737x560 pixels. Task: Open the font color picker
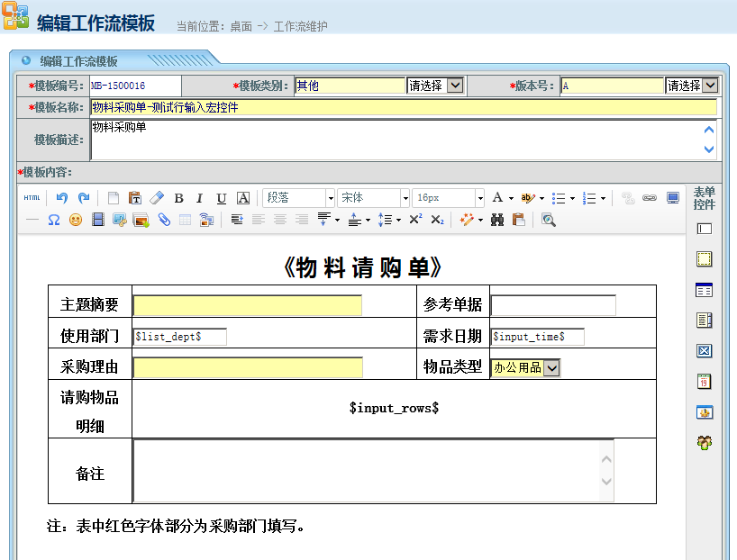tap(502, 198)
